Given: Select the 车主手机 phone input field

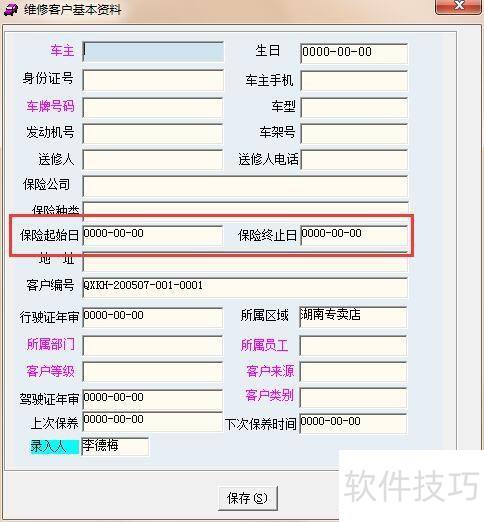Looking at the screenshot, I should 354,81.
